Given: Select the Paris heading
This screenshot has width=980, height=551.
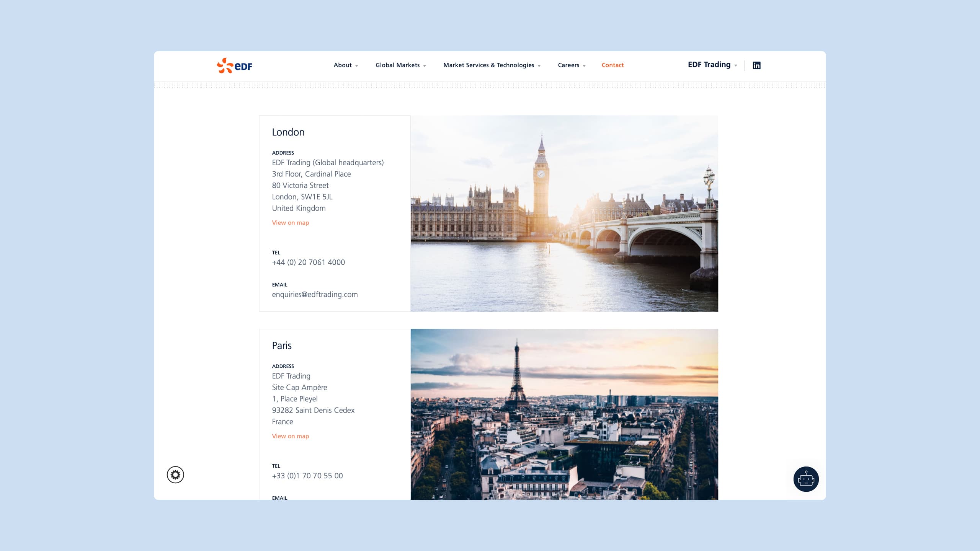Looking at the screenshot, I should tap(282, 346).
